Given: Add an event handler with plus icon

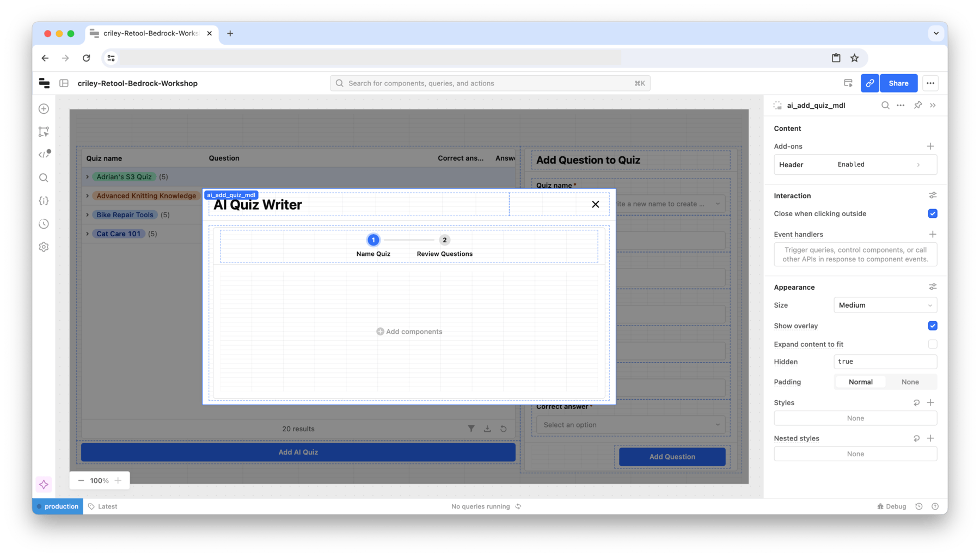Looking at the screenshot, I should [933, 234].
